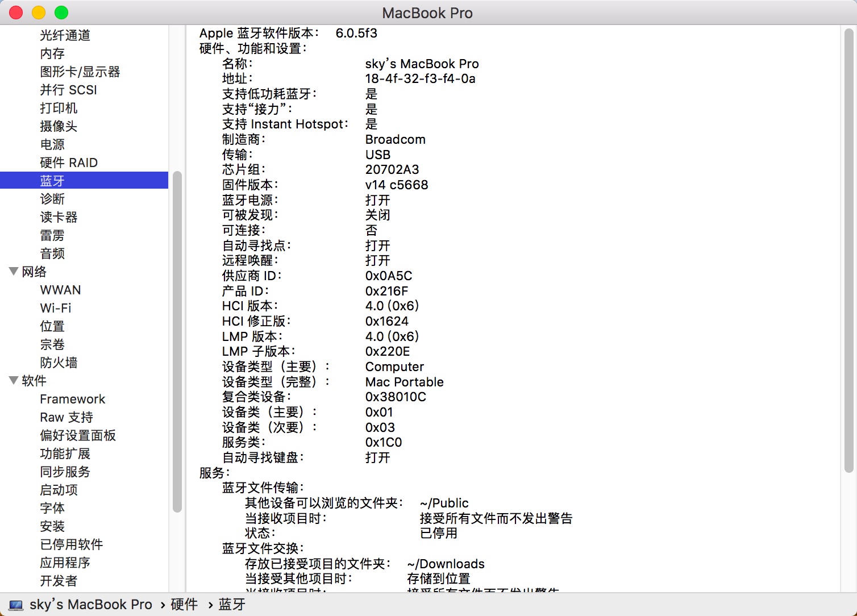Screen dimensions: 857x616
Task: Click the detail pane vertical scrollbar
Action: tap(848, 251)
